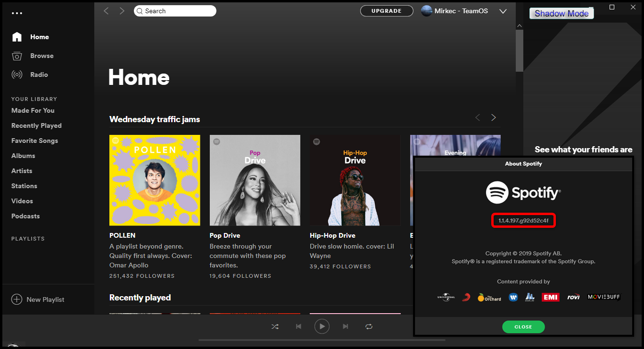Click the Radio broadcast icon

pyautogui.click(x=17, y=75)
